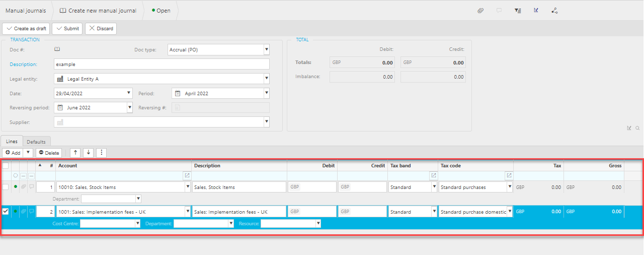The width and height of the screenshot is (644, 255).
Task: Click the Submit button
Action: click(x=67, y=29)
